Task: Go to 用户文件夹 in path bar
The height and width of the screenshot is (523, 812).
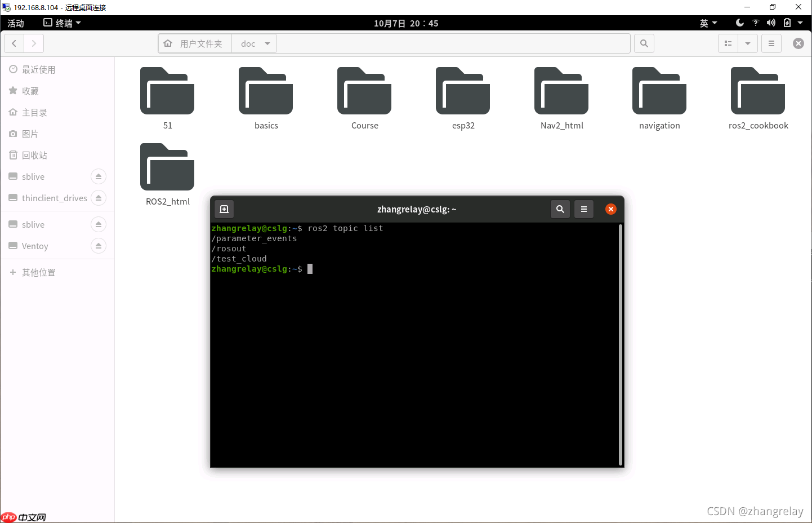Action: click(x=195, y=43)
